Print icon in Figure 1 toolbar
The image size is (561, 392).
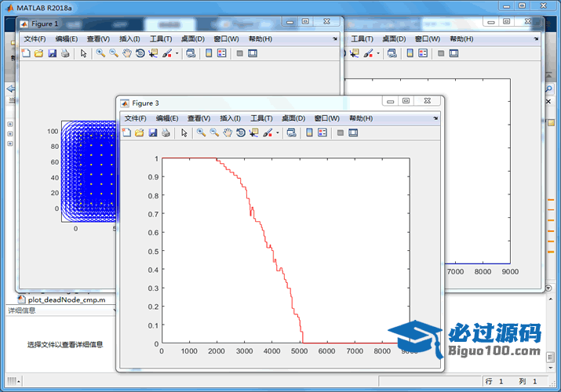point(65,53)
